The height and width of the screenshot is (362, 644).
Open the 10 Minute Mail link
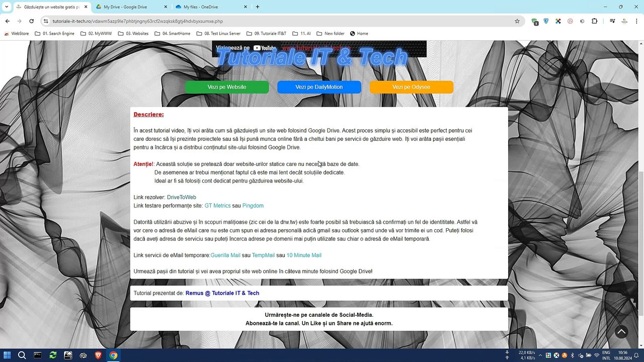click(304, 255)
